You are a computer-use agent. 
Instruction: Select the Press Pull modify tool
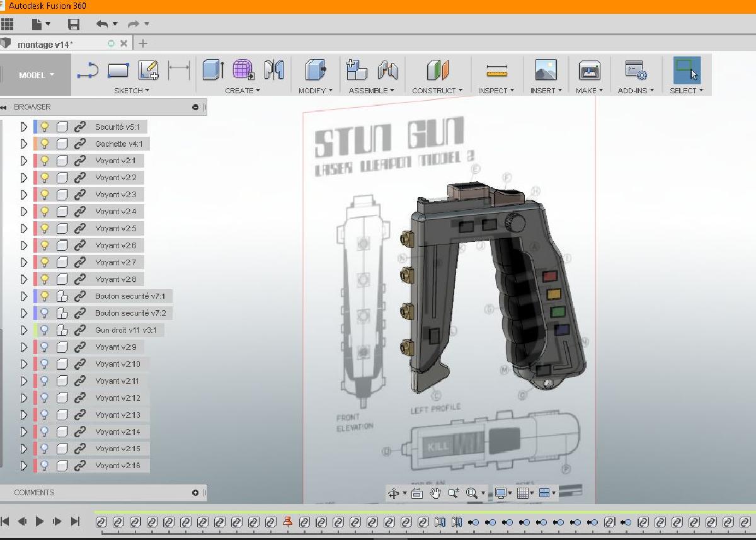click(x=315, y=70)
